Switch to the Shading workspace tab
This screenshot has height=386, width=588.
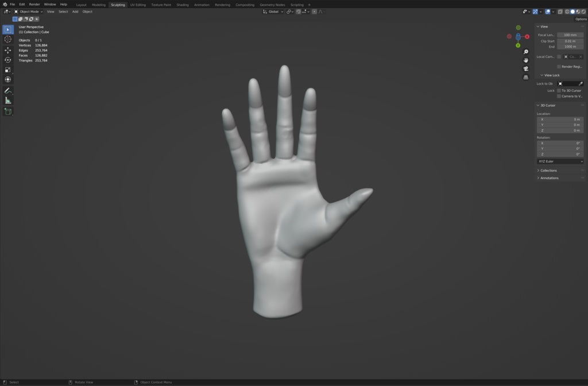coord(183,5)
